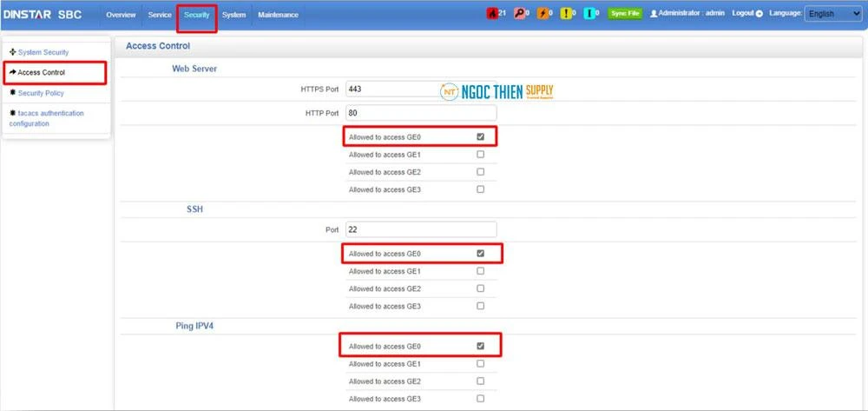Click the Security Policy gear icon
868x411 pixels.
click(x=13, y=92)
